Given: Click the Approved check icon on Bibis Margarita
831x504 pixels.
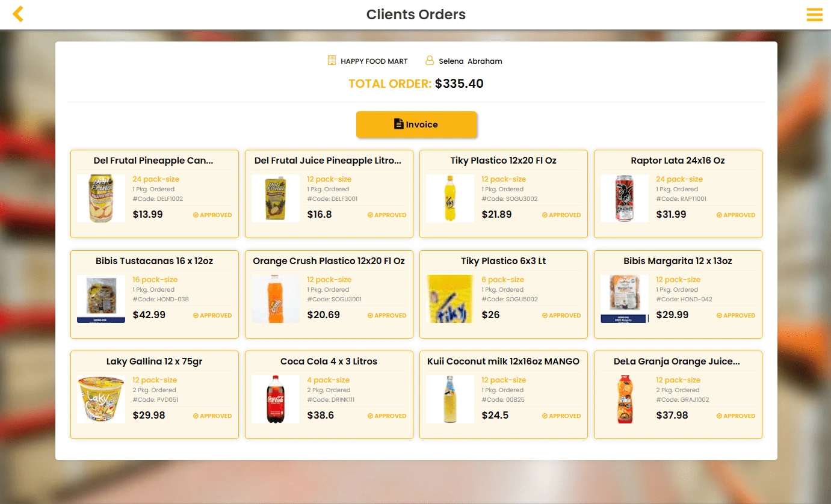Looking at the screenshot, I should [719, 315].
